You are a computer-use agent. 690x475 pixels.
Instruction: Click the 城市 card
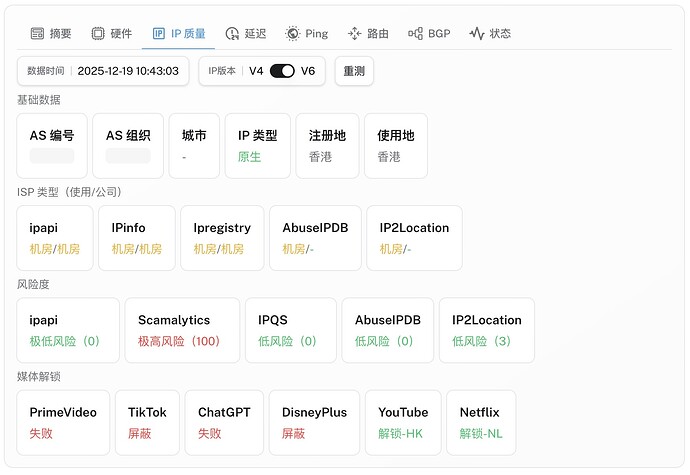click(194, 146)
